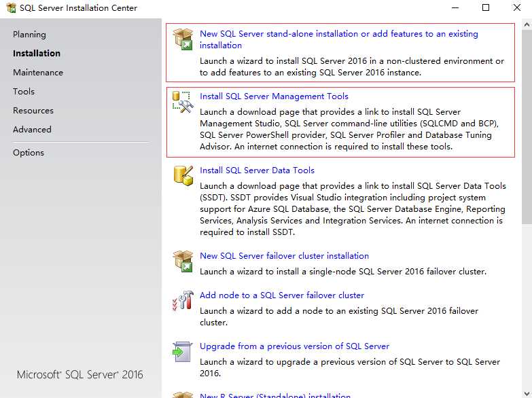Click the failover cluster installation box icon
Viewport: 532px width, 398px height.
[x=183, y=261]
